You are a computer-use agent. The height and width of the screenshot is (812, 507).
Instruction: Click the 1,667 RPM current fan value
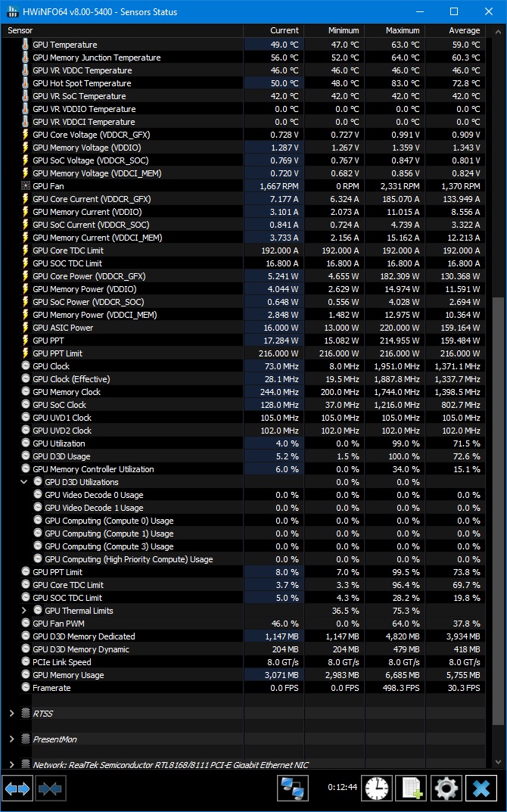(x=279, y=186)
